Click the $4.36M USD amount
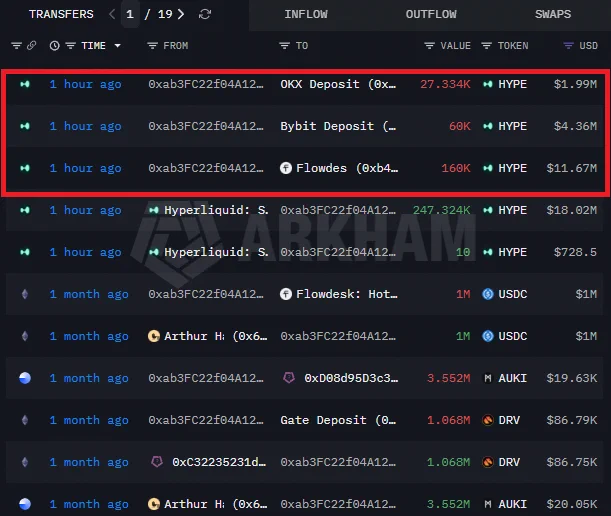The image size is (611, 516). 575,126
